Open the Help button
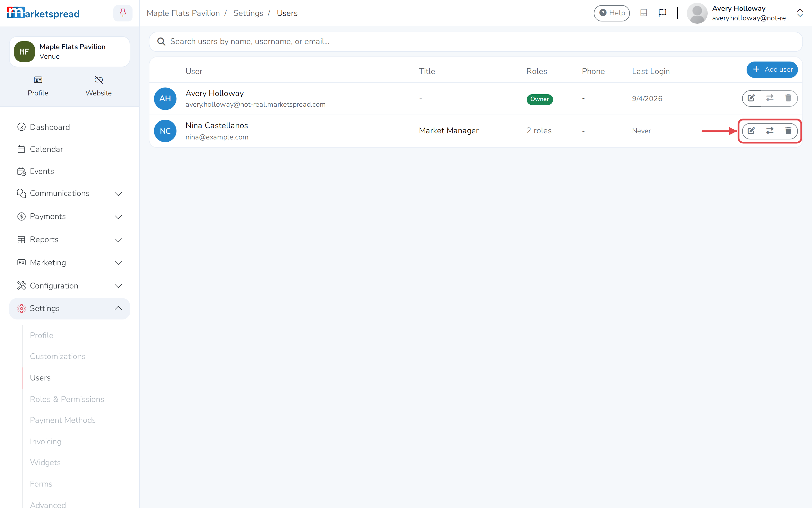This screenshot has width=812, height=508. click(x=612, y=13)
